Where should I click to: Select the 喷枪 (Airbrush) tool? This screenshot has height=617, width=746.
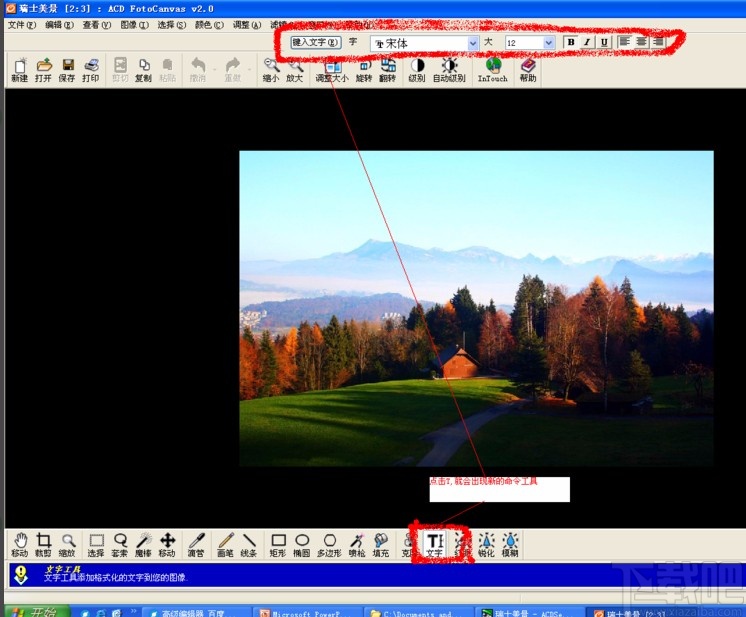tap(357, 545)
